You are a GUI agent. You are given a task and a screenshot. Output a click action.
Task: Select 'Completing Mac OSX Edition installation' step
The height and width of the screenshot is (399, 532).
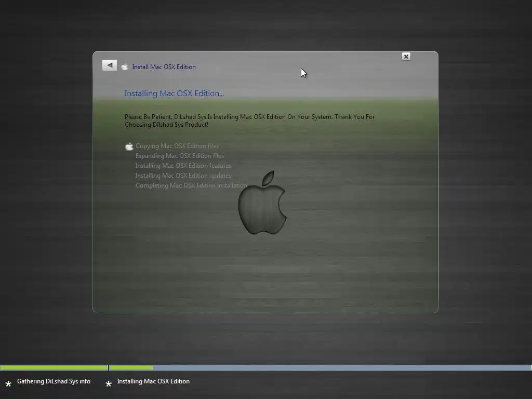[191, 185]
